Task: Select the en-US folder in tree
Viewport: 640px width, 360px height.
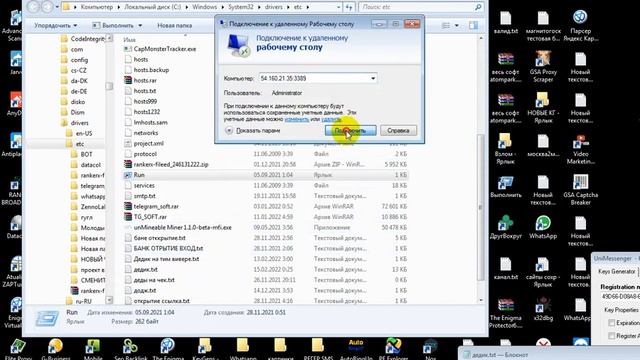Action: coord(84,133)
